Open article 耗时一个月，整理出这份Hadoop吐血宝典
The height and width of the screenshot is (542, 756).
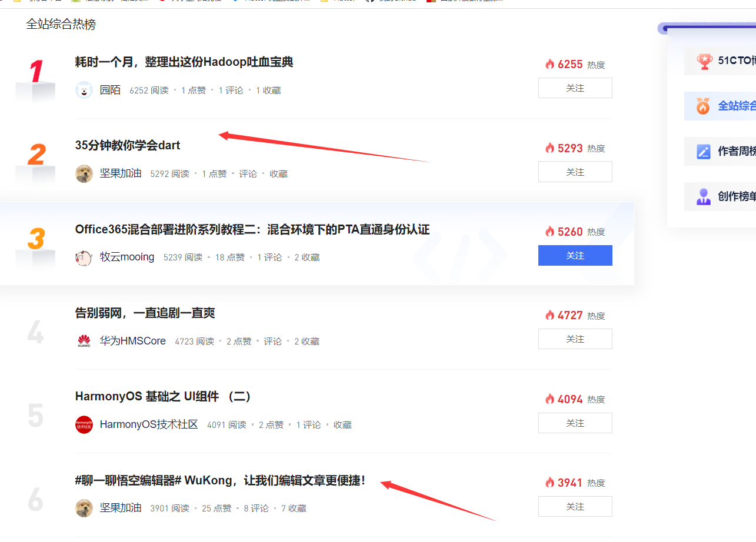click(184, 62)
